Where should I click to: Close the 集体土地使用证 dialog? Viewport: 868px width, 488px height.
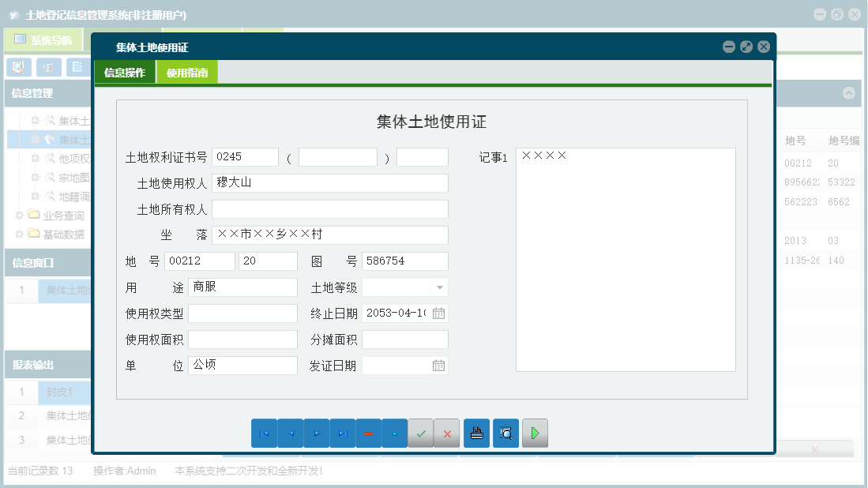764,47
